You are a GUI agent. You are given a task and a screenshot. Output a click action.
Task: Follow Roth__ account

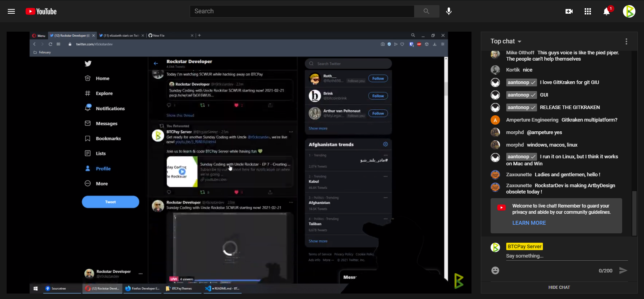(x=378, y=79)
